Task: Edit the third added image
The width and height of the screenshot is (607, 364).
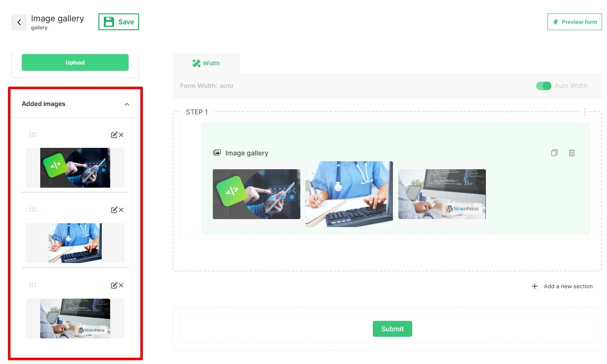Action: [x=114, y=285]
